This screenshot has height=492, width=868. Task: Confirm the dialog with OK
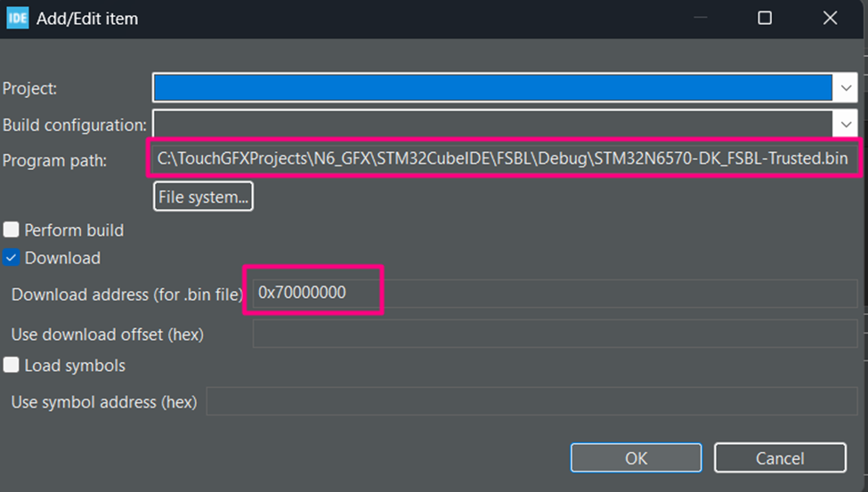pos(636,458)
